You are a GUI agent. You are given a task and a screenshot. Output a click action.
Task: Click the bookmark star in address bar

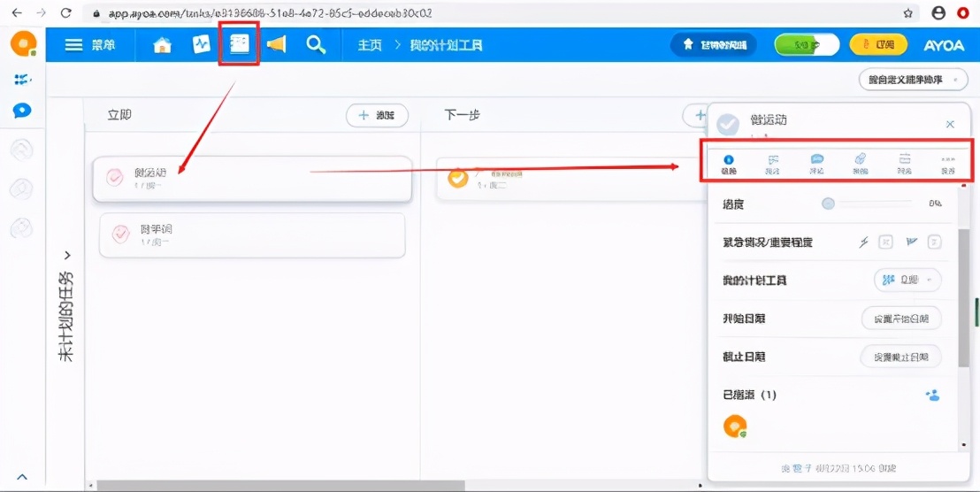point(907,12)
